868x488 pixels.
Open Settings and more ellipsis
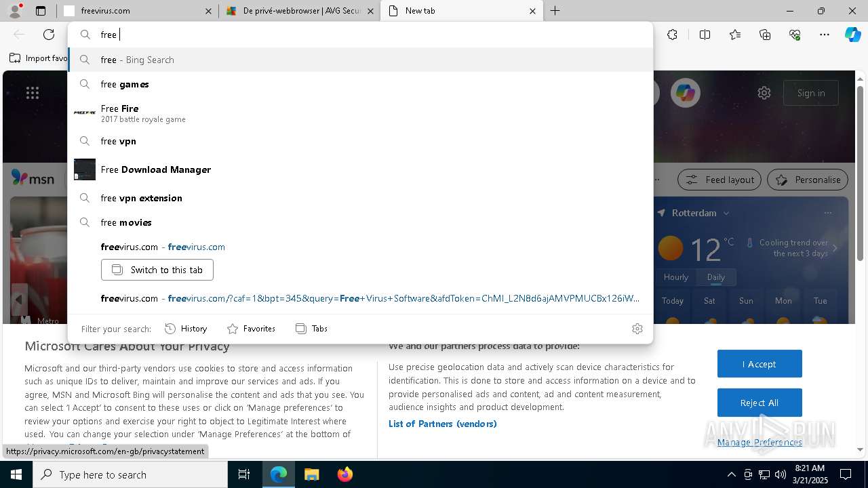coord(825,35)
